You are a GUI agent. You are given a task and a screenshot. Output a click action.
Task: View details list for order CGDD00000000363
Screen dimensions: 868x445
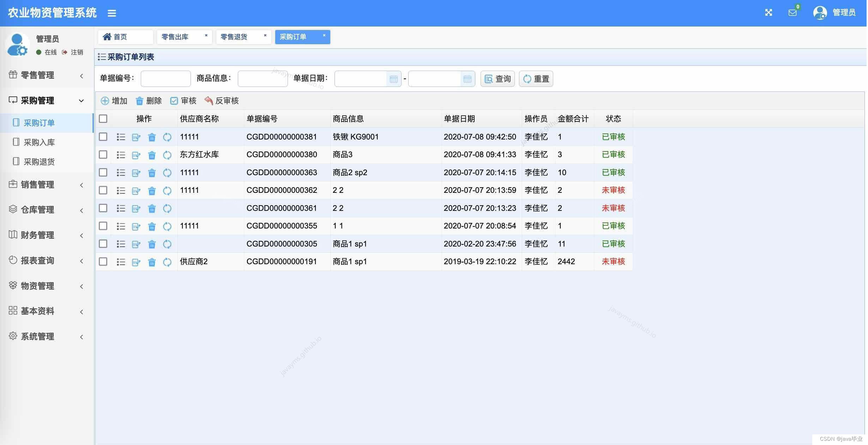[121, 173]
